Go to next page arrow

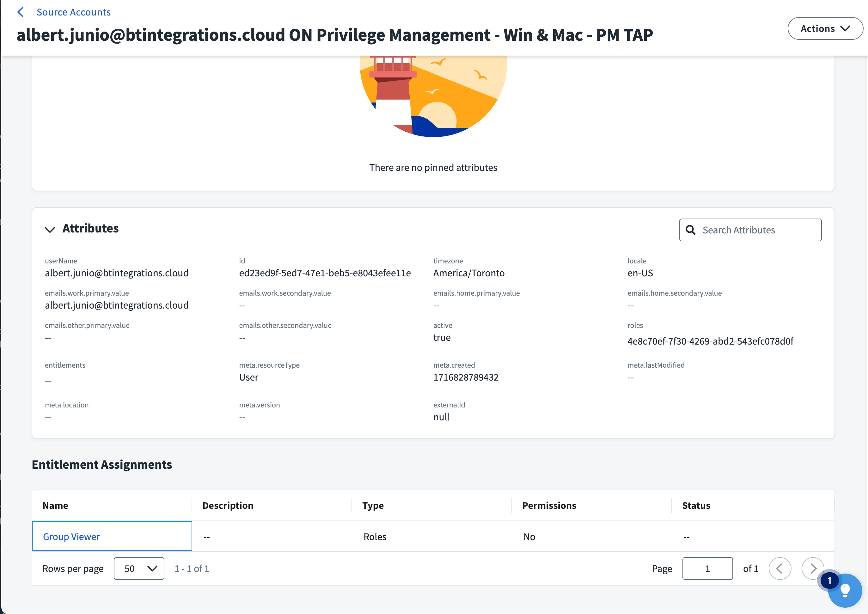pyautogui.click(x=812, y=568)
